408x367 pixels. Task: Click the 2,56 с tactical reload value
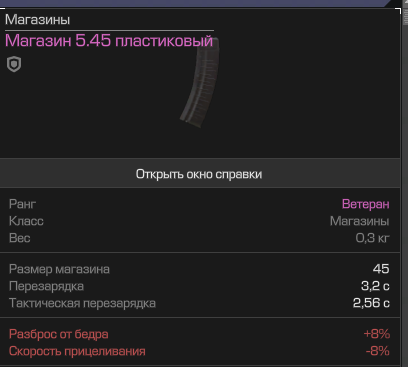tap(371, 303)
